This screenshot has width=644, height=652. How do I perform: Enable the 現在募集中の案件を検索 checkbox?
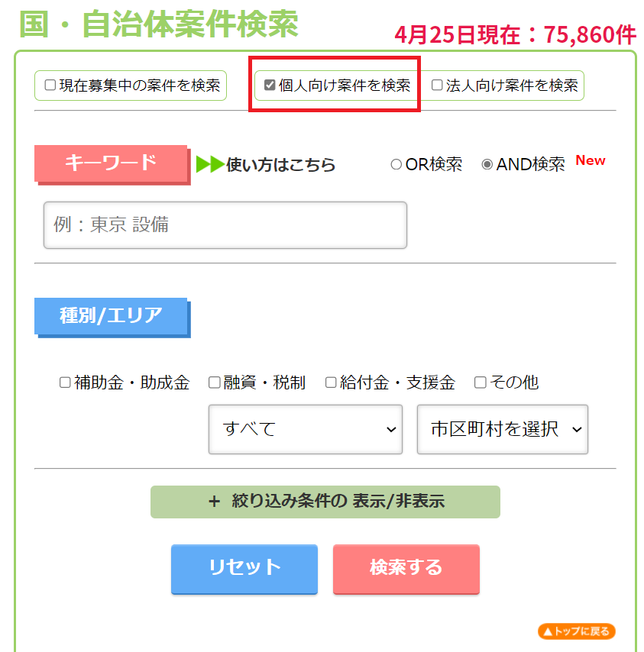pyautogui.click(x=50, y=86)
